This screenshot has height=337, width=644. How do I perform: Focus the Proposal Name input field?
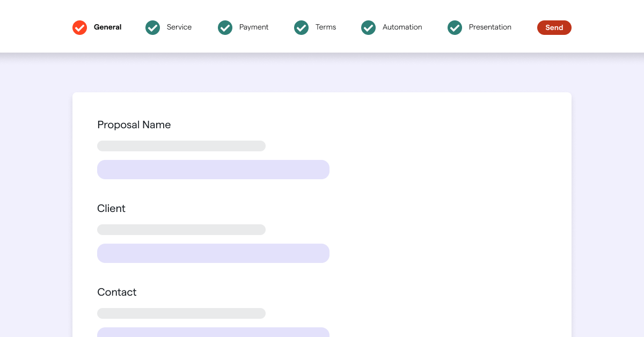[x=213, y=170]
